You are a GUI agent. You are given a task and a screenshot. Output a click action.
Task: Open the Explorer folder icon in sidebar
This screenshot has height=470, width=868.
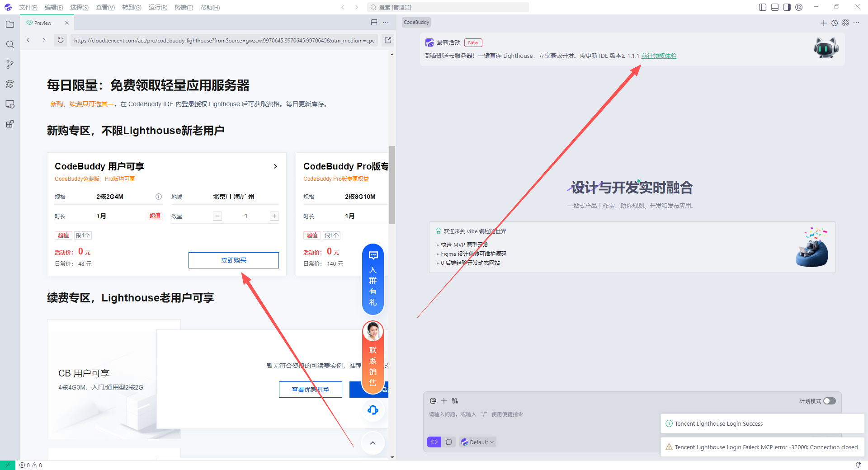click(x=10, y=24)
